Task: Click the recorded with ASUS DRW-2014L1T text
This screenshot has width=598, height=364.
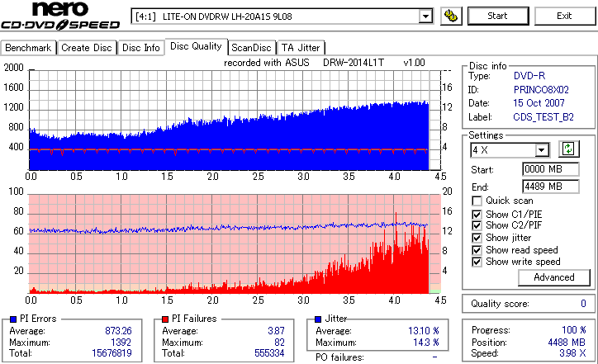Action: (x=324, y=63)
